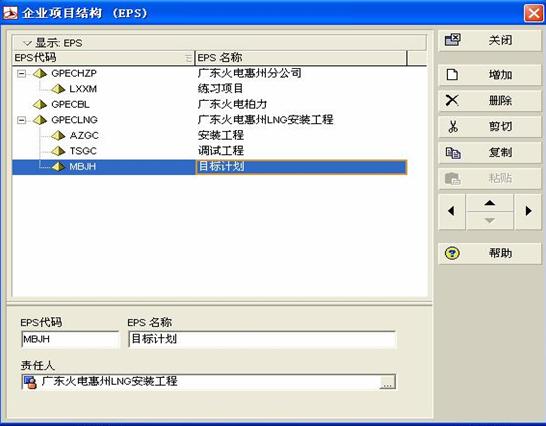Click the 责任人 browse ellipsis button

click(387, 382)
